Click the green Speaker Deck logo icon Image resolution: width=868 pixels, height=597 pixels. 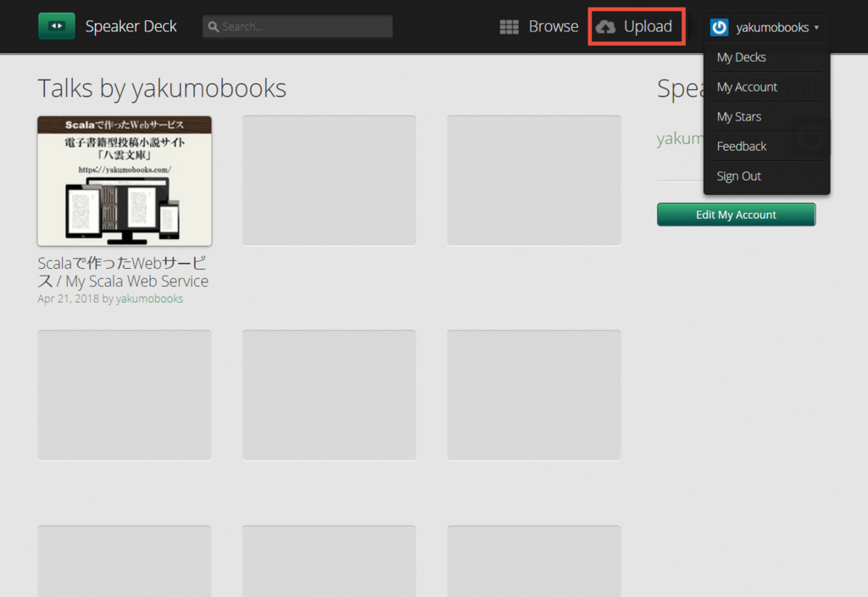point(57,26)
